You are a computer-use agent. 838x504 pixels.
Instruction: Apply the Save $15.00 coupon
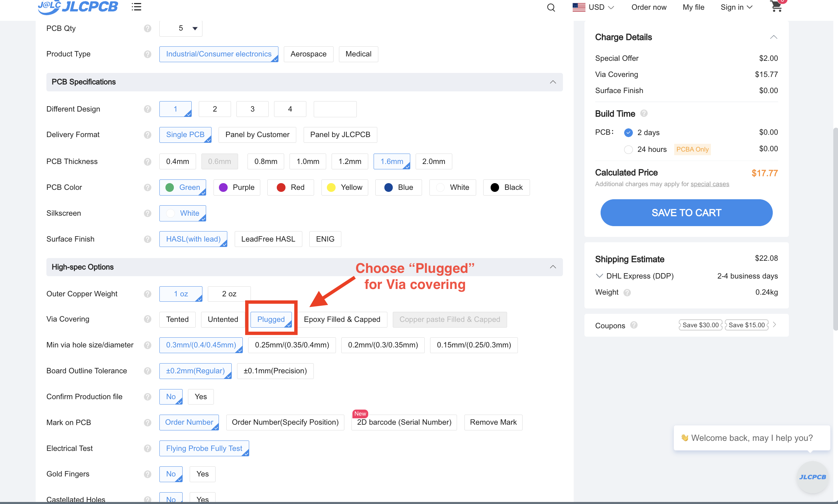click(x=747, y=325)
